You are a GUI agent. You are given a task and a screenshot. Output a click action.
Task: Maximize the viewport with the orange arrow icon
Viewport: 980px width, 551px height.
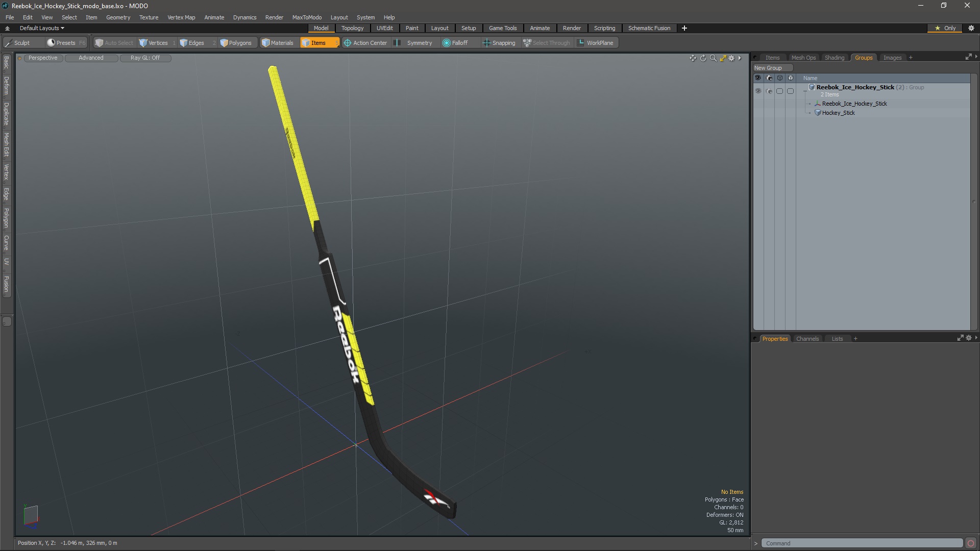pyautogui.click(x=723, y=58)
